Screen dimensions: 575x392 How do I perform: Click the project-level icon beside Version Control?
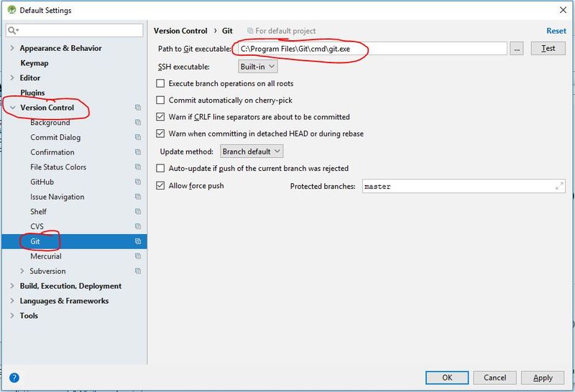point(138,108)
